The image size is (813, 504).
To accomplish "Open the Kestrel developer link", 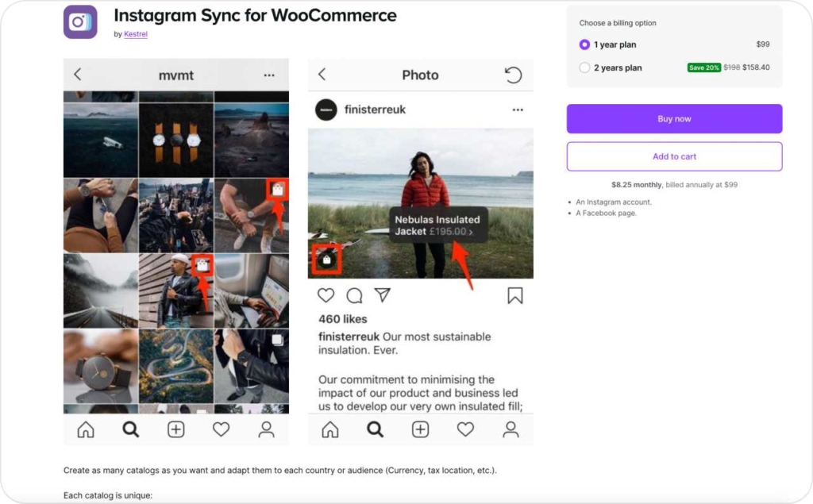I will (x=135, y=34).
